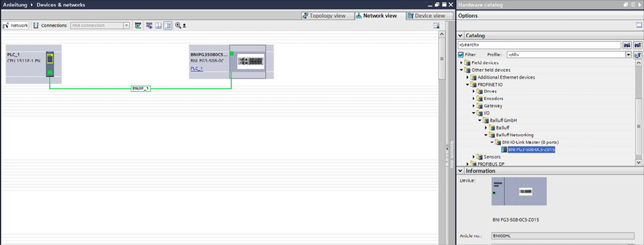Click the show address labels toolbar icon

click(149, 25)
